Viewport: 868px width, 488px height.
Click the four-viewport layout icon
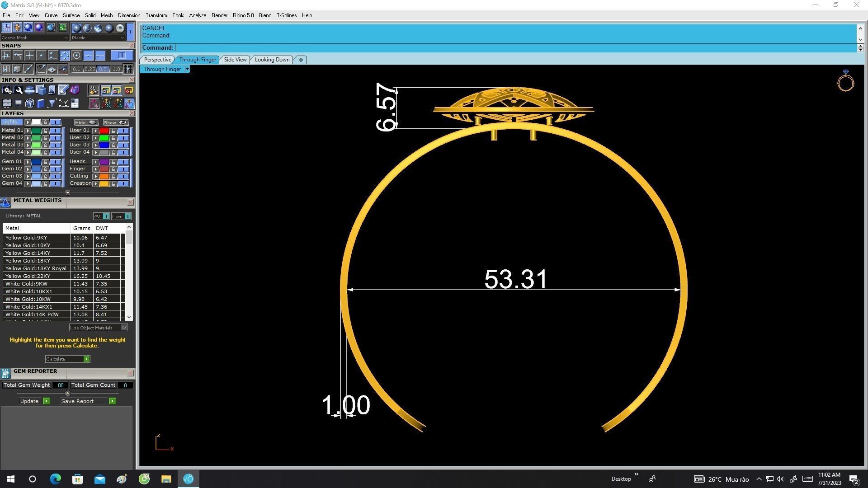(x=7, y=103)
